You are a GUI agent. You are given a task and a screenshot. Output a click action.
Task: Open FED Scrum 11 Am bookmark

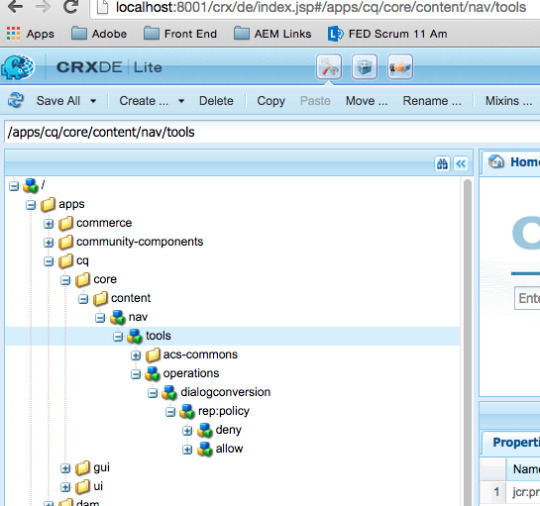(x=387, y=34)
